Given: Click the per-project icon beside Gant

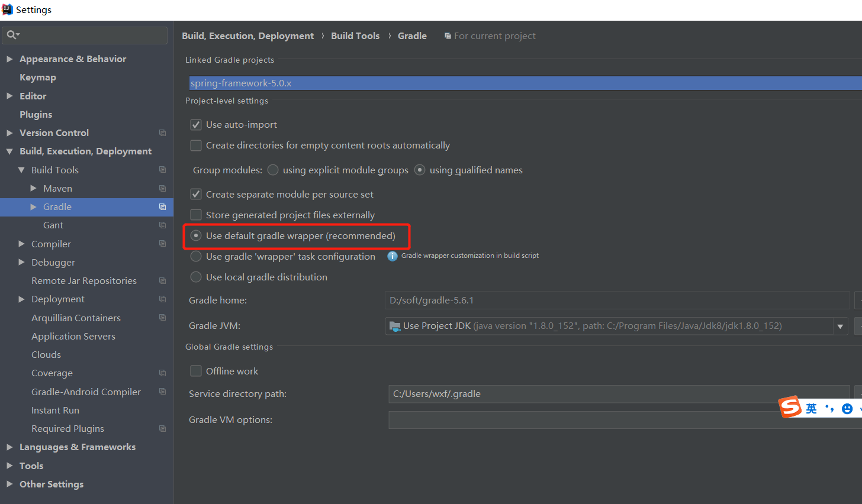Looking at the screenshot, I should (162, 225).
